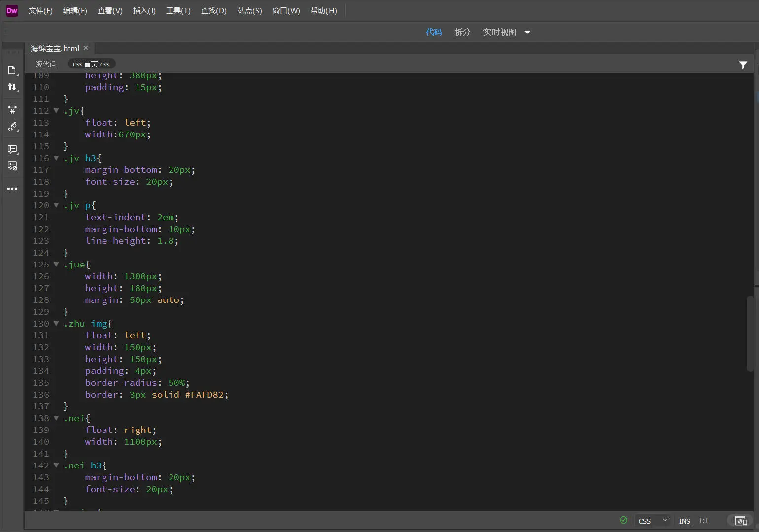The height and width of the screenshot is (532, 759).
Task: Collapse the .nei rule at line 138
Action: (x=56, y=418)
